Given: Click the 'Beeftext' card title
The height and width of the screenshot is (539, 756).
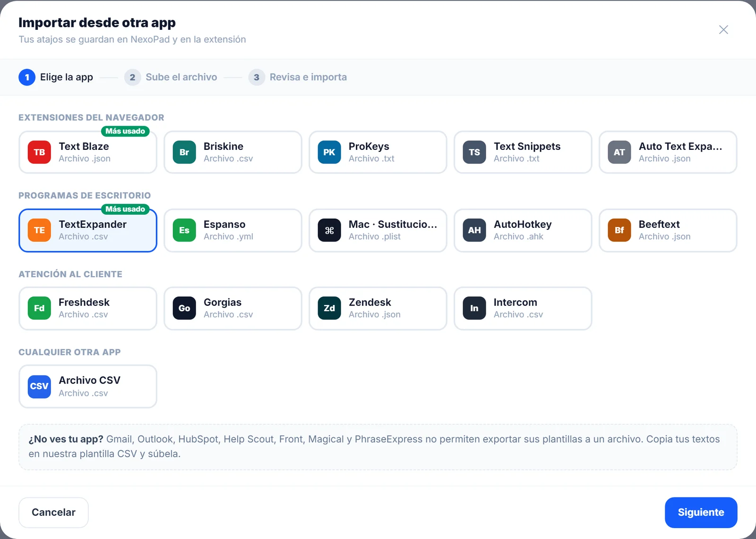Looking at the screenshot, I should click(659, 225).
